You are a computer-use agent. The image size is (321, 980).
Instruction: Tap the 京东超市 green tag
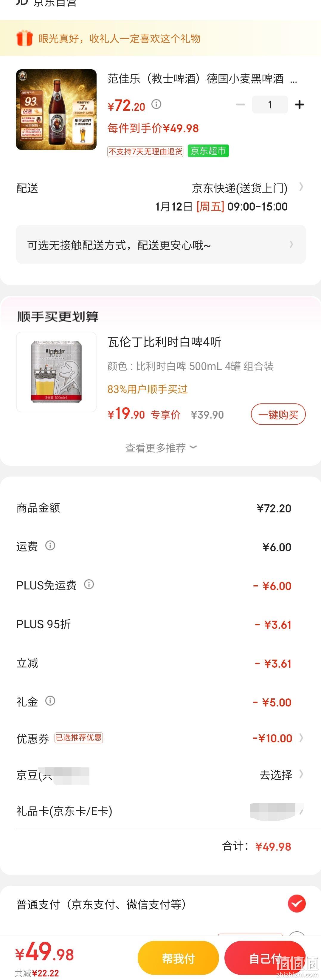click(x=208, y=151)
